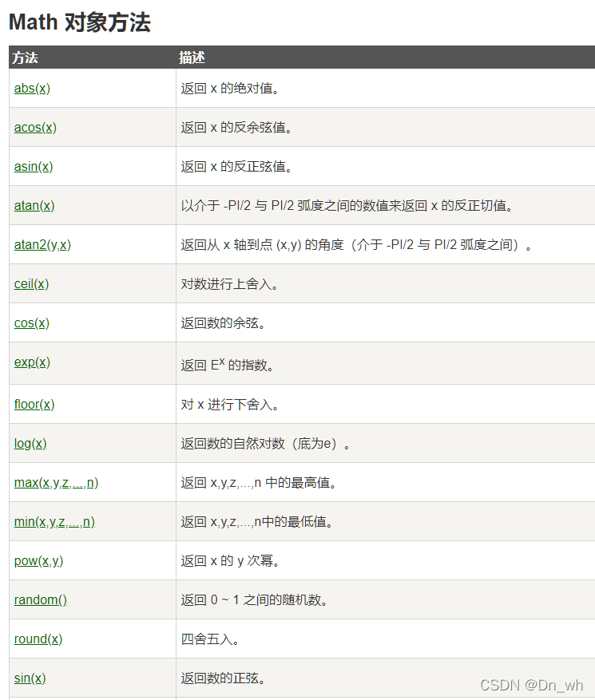Click description '返回数的自然对数（底为e）。'

[266, 444]
